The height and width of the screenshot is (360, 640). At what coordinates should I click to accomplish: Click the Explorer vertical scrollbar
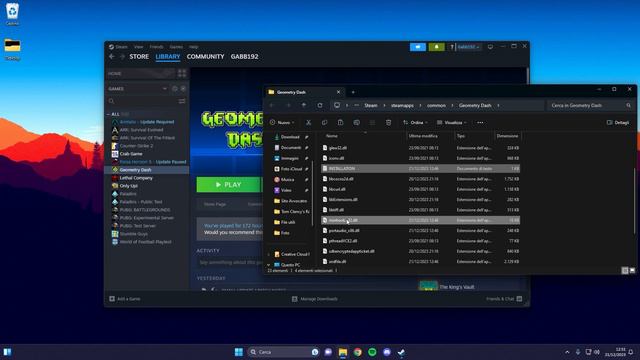(635, 201)
